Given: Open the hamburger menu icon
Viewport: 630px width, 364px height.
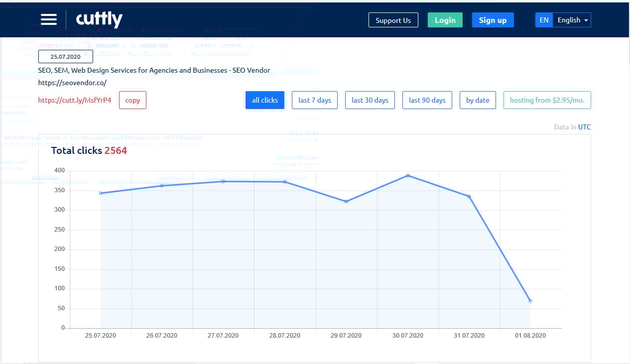Looking at the screenshot, I should click(x=49, y=20).
